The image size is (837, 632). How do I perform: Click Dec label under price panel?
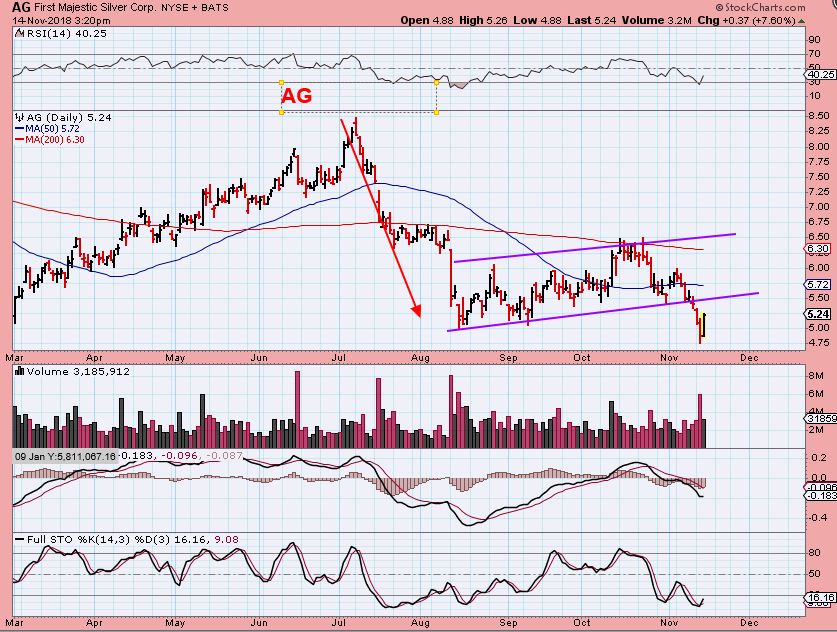[749, 358]
